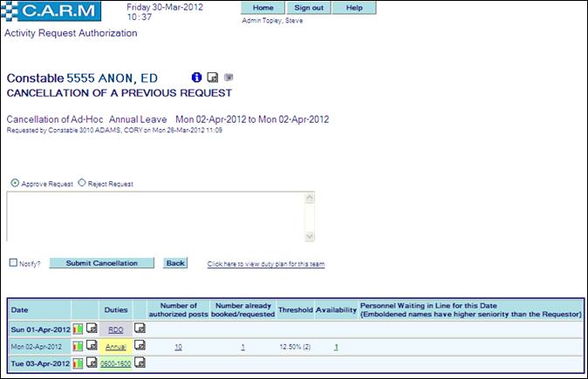Image resolution: width=588 pixels, height=379 pixels.
Task: Click the small grey icon right of the constable name
Action: pos(229,77)
